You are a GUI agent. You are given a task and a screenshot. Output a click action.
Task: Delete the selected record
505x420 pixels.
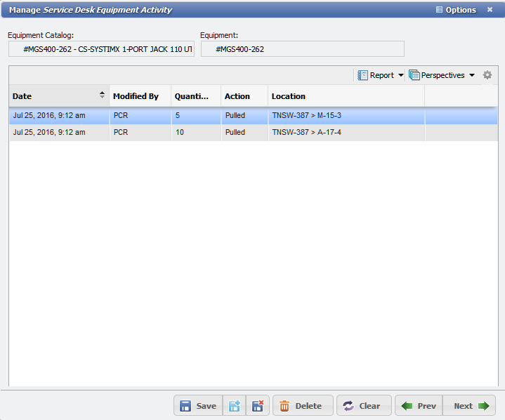[303, 406]
